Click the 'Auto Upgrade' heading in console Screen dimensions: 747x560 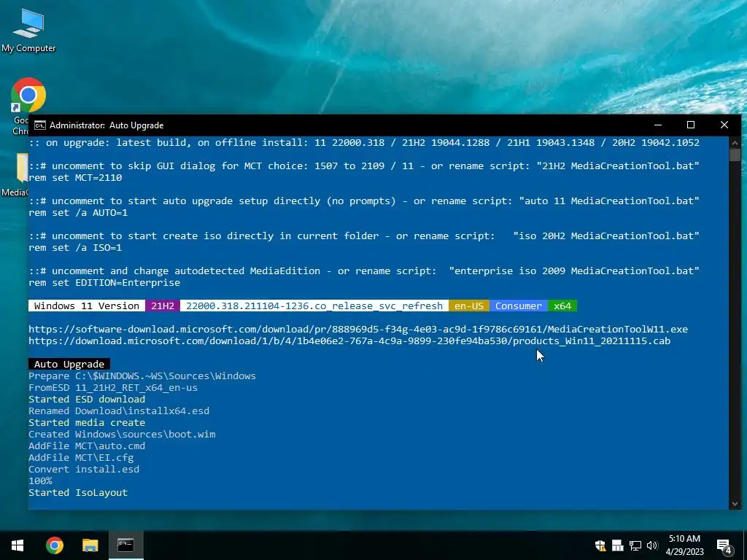tap(69, 365)
